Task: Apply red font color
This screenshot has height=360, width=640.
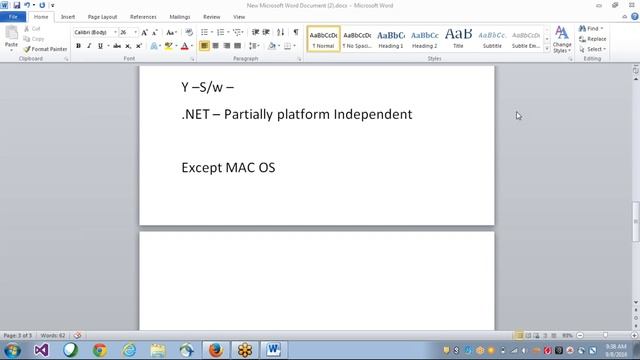Action: click(184, 46)
